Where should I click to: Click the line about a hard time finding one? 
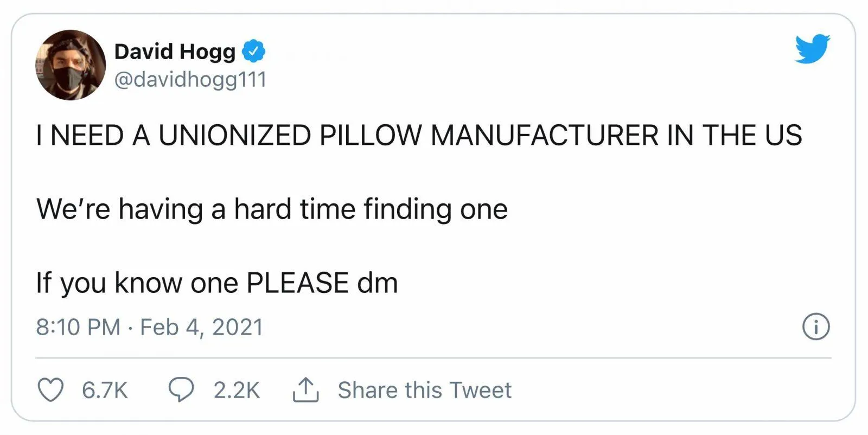pyautogui.click(x=272, y=209)
